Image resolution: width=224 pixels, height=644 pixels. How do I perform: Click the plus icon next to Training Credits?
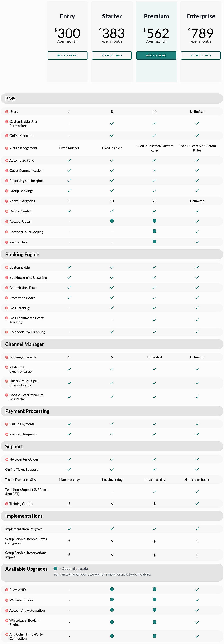(7, 504)
